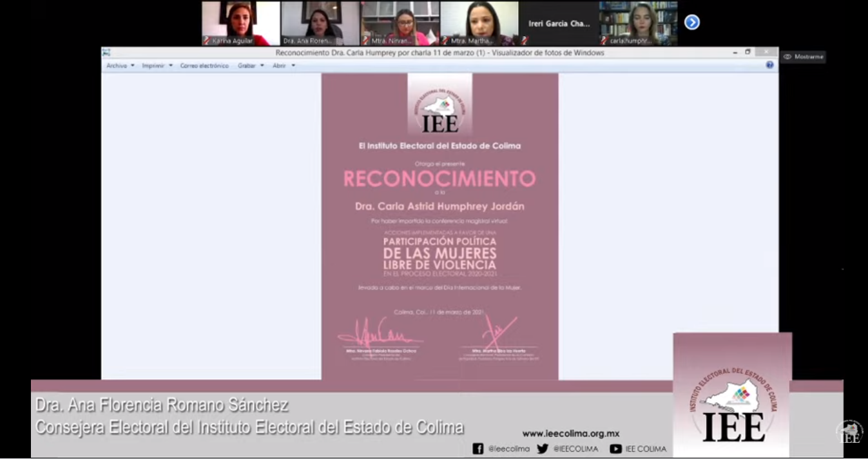868x459 pixels.
Task: Select Karina Aguilar's video thumbnail
Action: pos(240,23)
